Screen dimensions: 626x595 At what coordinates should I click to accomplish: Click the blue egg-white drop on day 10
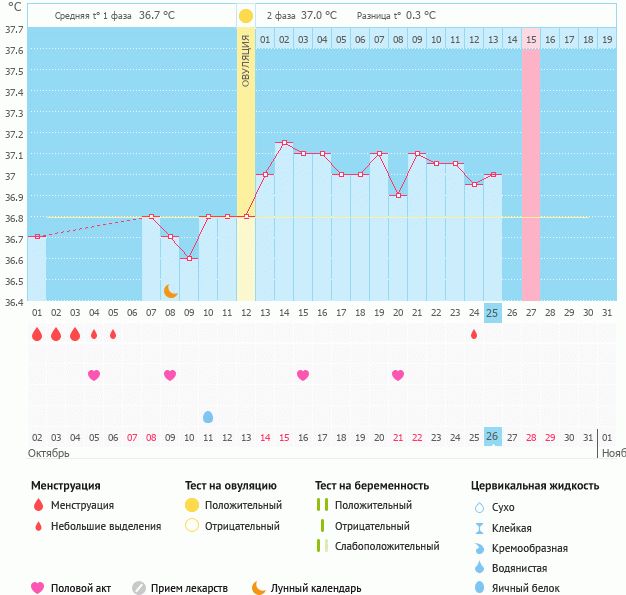[x=208, y=416]
